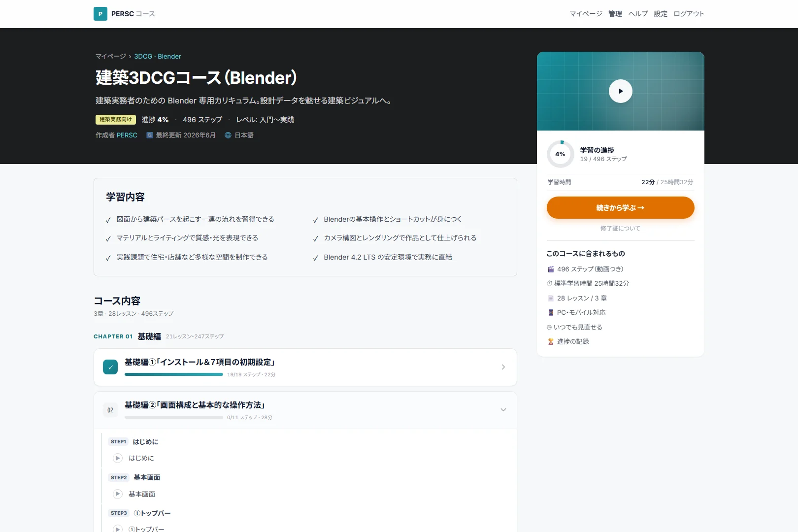The width and height of the screenshot is (798, 532).
Task: Click the 21レッスン・247ステップ chapter summary
Action: pyautogui.click(x=195, y=336)
